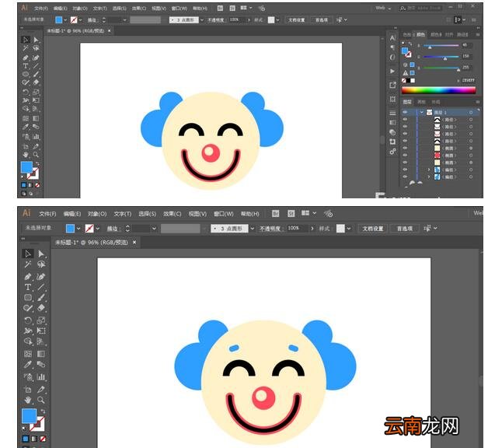Viewport: 488px width, 448px height.
Task: Open Web workspace dropdown in upper screenshot
Action: 383,8
